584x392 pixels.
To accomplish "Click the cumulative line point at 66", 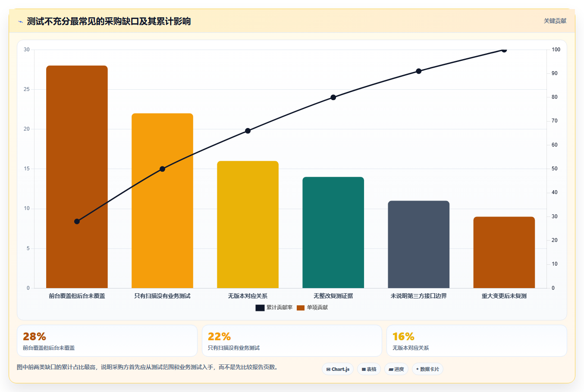I will point(248,131).
